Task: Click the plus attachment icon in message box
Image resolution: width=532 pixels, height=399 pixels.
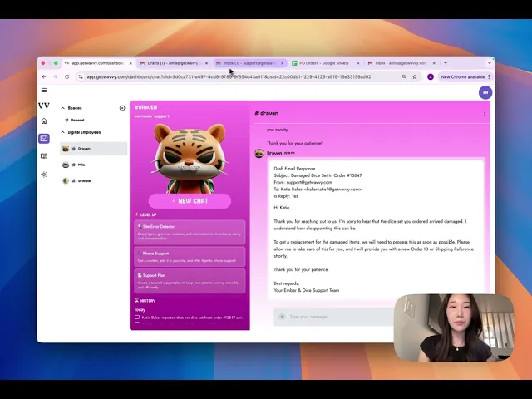Action: (282, 317)
